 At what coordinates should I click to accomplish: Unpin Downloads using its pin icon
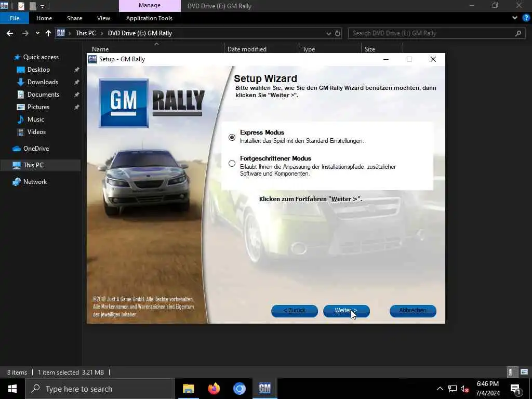[77, 82]
